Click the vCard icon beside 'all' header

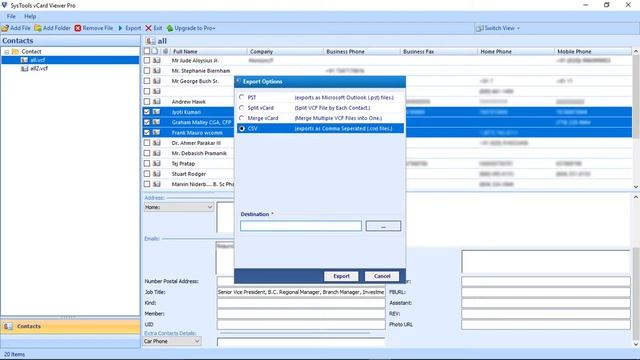pyautogui.click(x=151, y=41)
